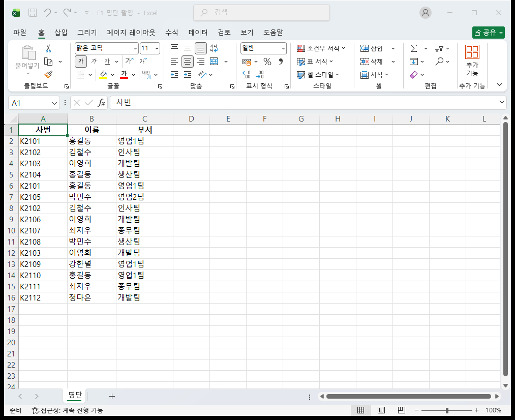Toggle italic formatting 가

(94, 61)
